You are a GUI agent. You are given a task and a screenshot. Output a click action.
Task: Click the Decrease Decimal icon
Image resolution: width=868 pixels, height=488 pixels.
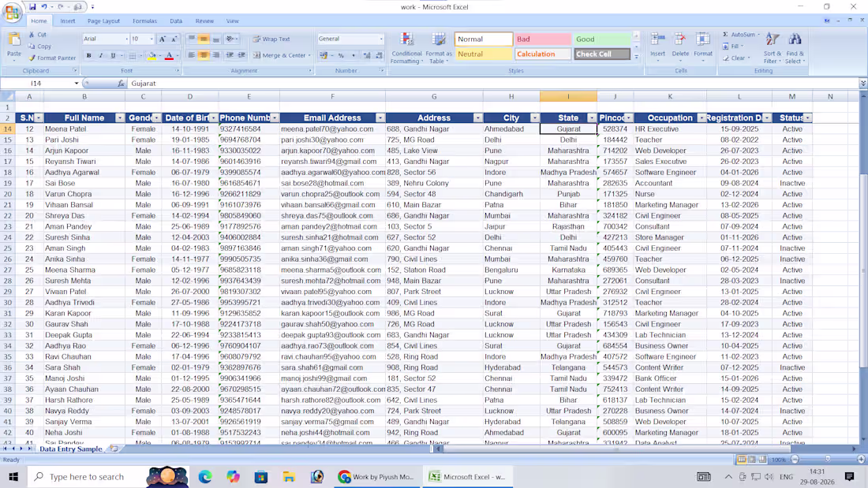[x=379, y=55]
